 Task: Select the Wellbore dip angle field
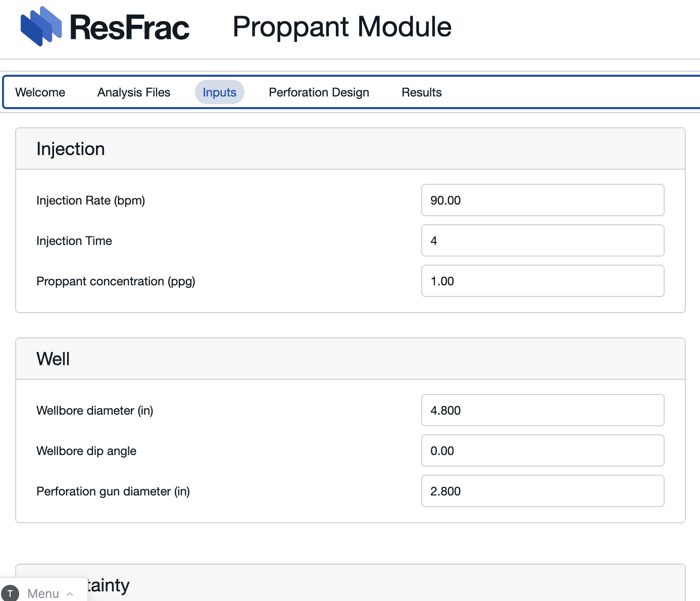543,450
